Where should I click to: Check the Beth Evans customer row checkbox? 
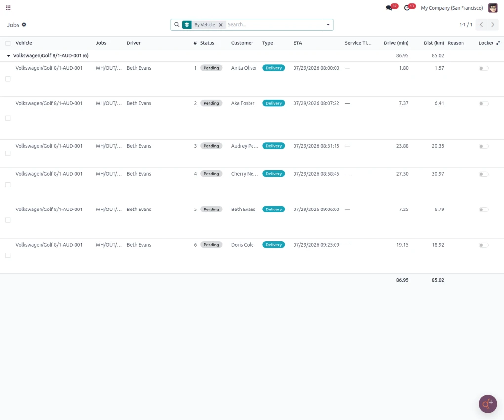click(x=8, y=220)
